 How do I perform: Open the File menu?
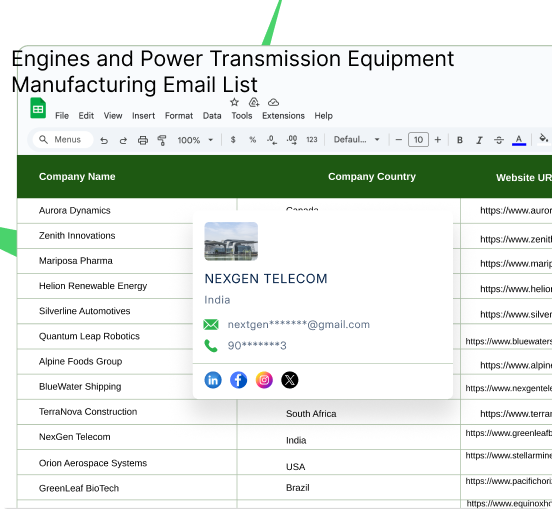tap(62, 116)
